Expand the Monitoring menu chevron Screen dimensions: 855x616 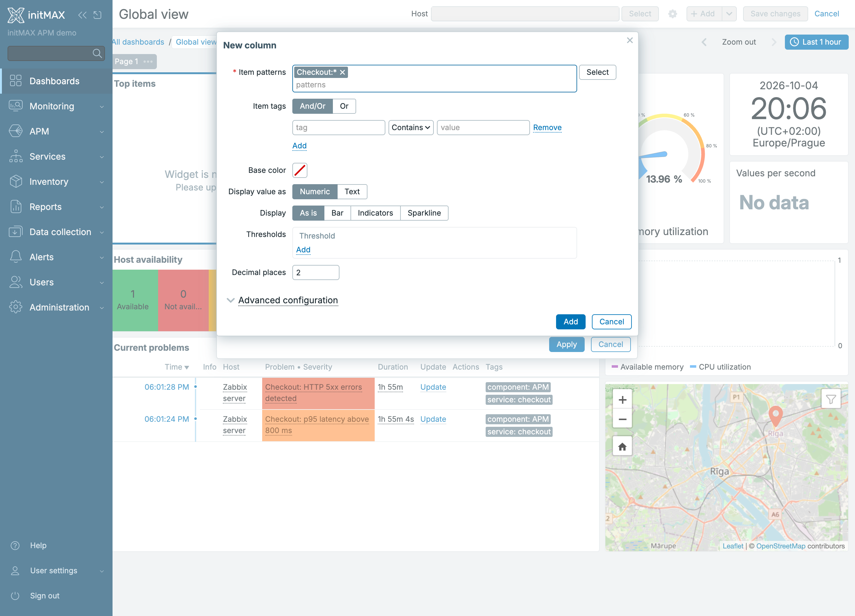102,107
